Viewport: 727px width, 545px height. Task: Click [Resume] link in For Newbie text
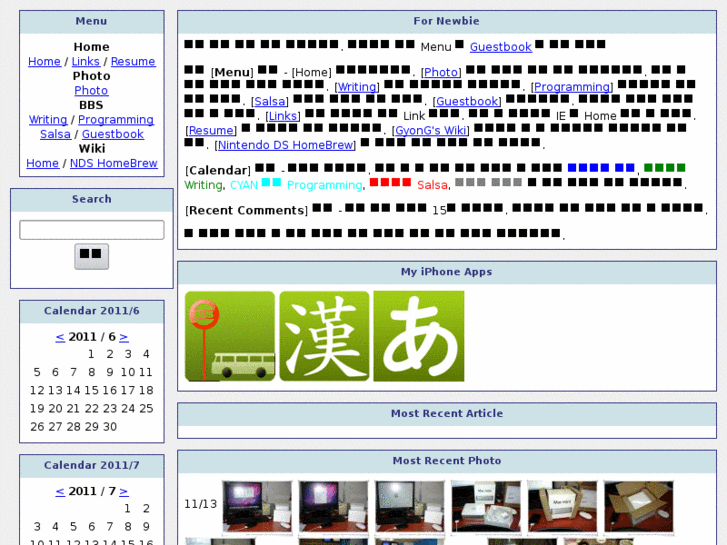pos(211,130)
